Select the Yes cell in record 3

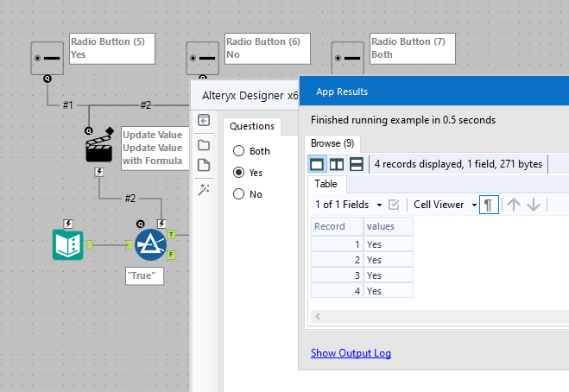388,275
